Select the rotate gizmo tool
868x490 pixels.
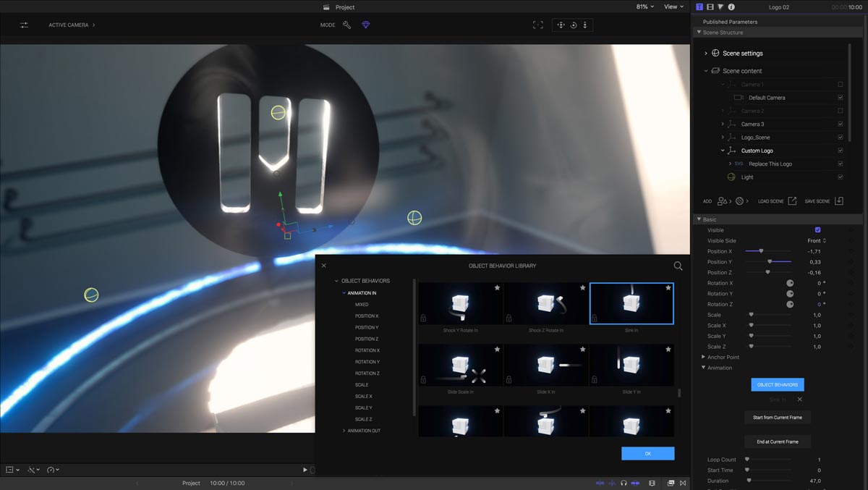tap(573, 25)
